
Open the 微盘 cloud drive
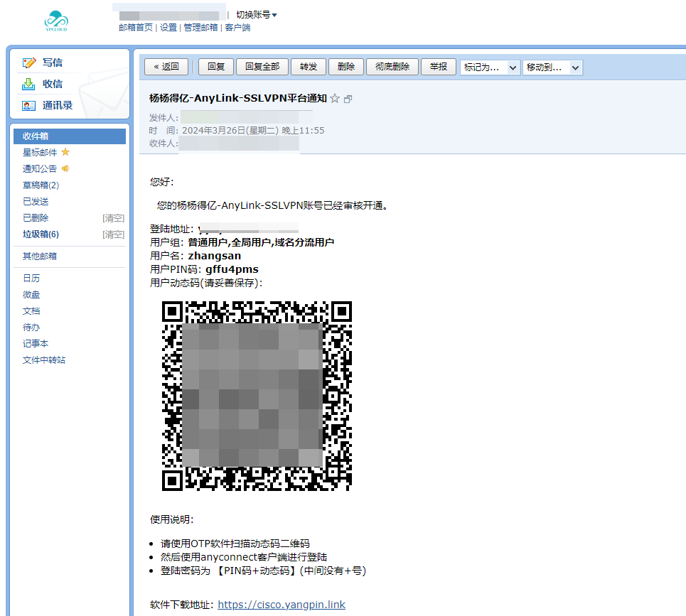pyautogui.click(x=31, y=295)
